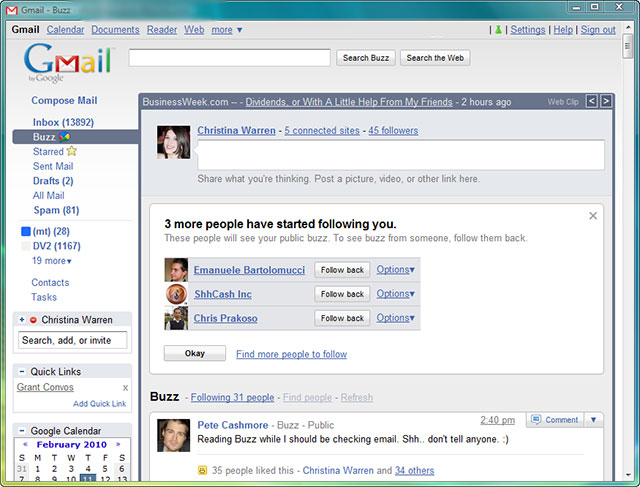Remove the Grant Convos quick link
This screenshot has height=487, width=640.
[x=125, y=388]
